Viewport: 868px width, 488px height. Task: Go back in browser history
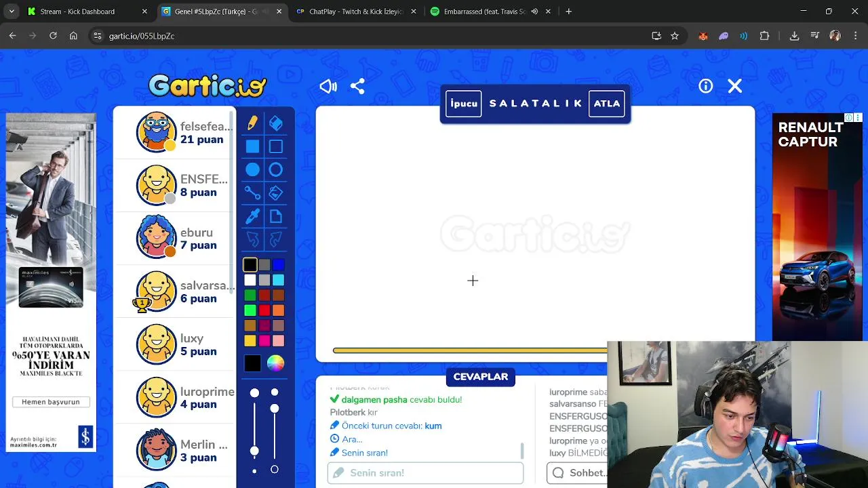coord(13,36)
